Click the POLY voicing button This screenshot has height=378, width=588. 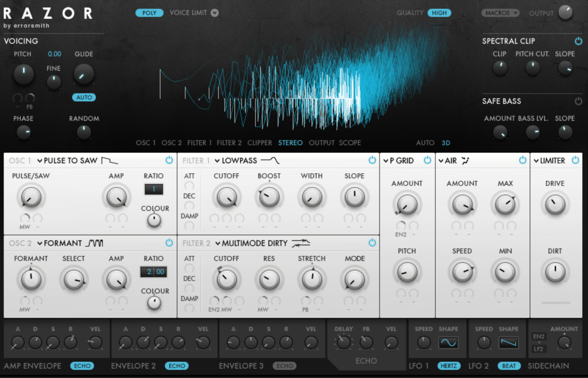coord(149,11)
